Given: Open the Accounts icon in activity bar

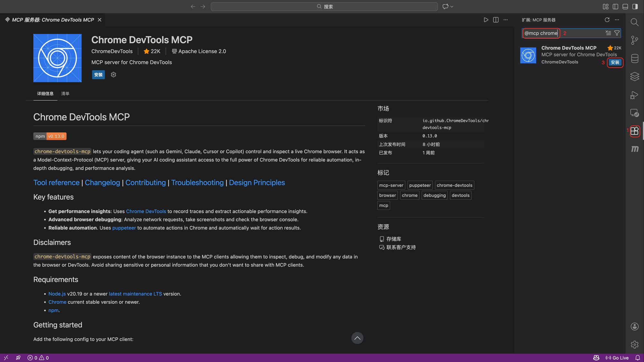Looking at the screenshot, I should [634, 327].
